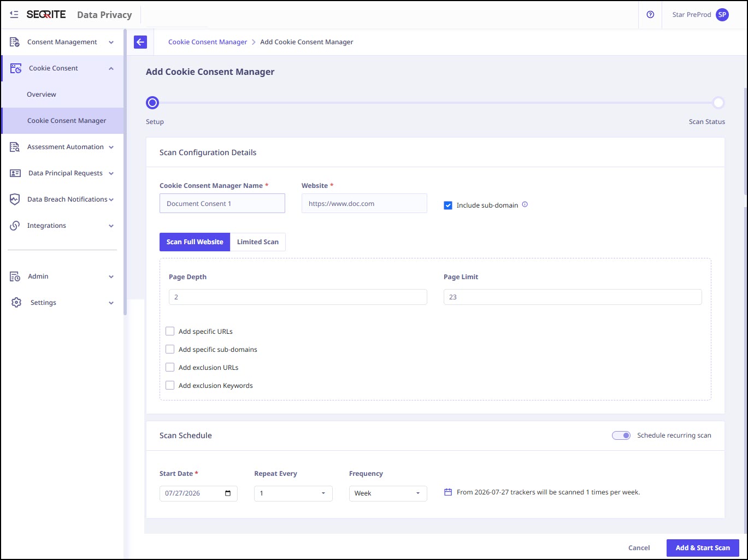The image size is (748, 560).
Task: Click the trackers scan summary text
Action: click(x=548, y=492)
